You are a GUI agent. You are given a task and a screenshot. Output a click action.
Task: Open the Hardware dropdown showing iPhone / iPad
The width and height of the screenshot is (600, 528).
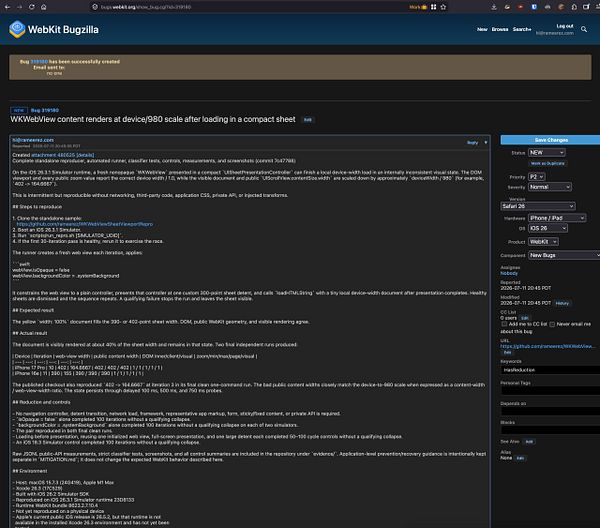(x=557, y=218)
